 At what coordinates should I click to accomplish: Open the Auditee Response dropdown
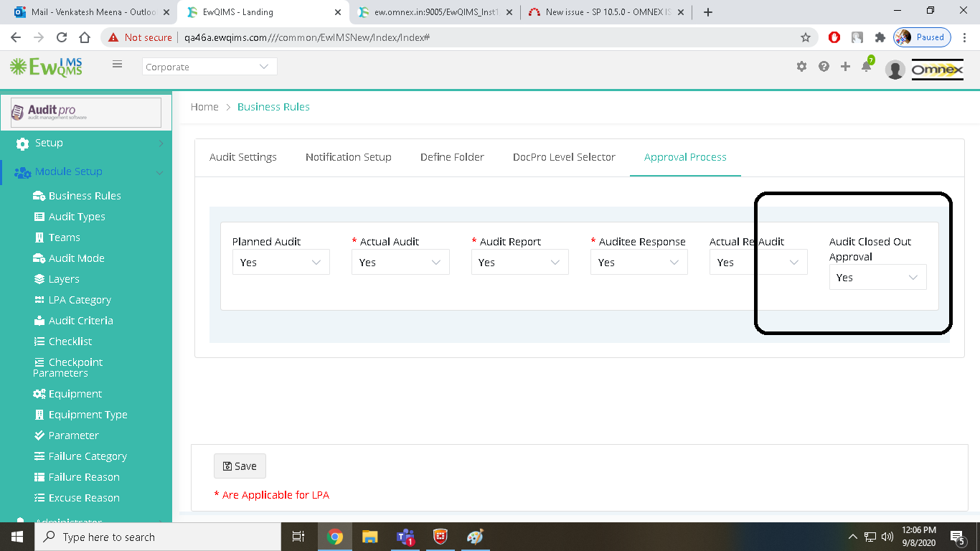pos(639,263)
